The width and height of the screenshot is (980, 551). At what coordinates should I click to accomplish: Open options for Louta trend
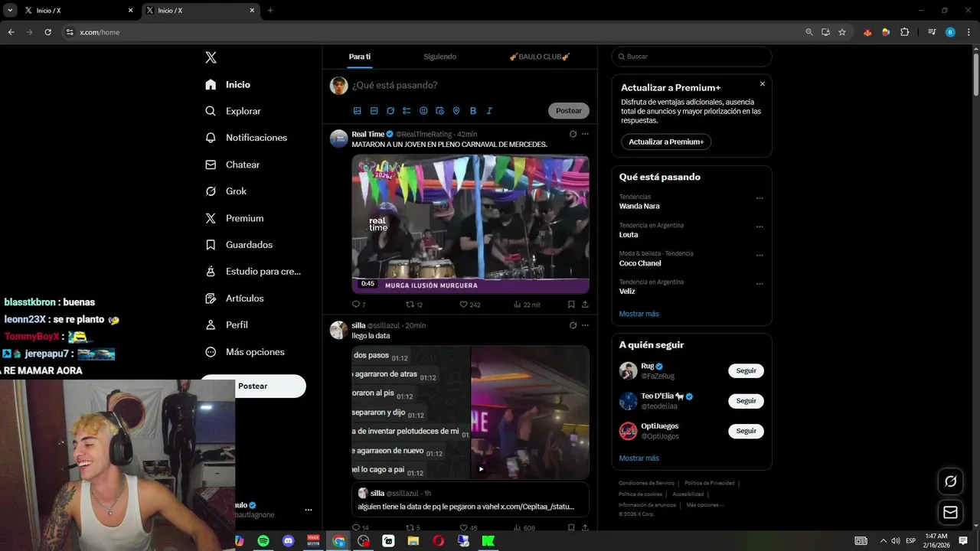pos(759,227)
